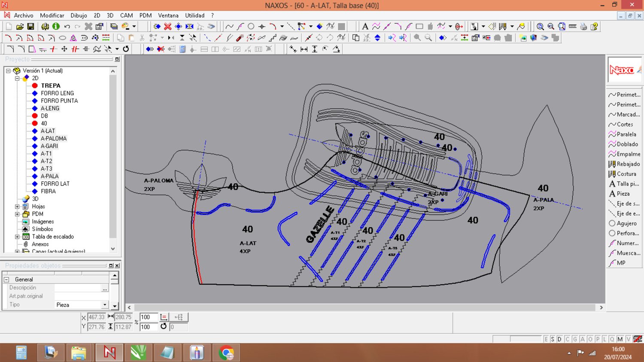Image resolution: width=644 pixels, height=362 pixels.
Task: Open the color palette dropdown arrow
Action: point(134,27)
